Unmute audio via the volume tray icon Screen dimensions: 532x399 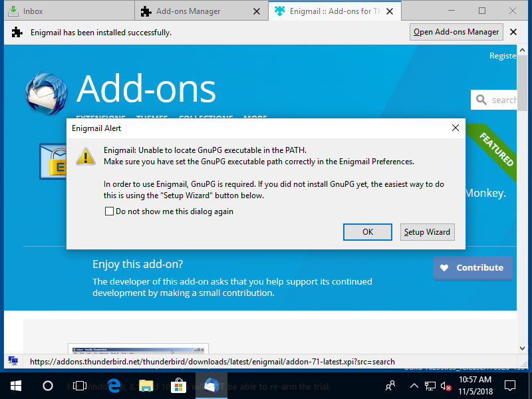click(446, 385)
